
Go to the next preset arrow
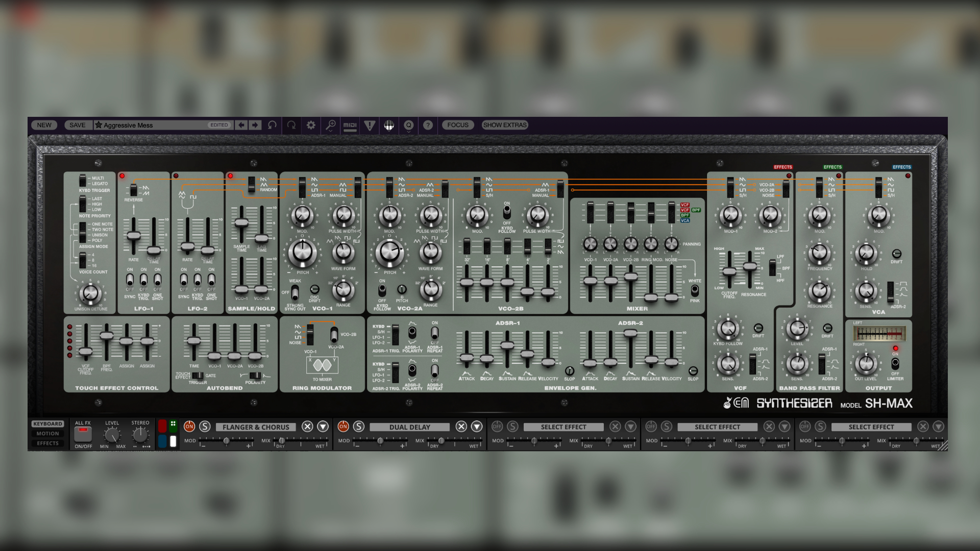click(x=255, y=125)
